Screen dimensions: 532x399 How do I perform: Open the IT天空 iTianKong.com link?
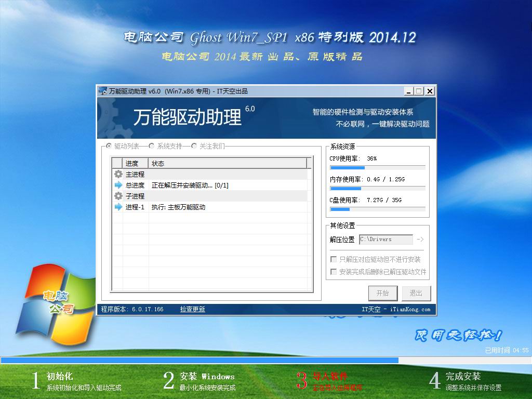pyautogui.click(x=396, y=309)
